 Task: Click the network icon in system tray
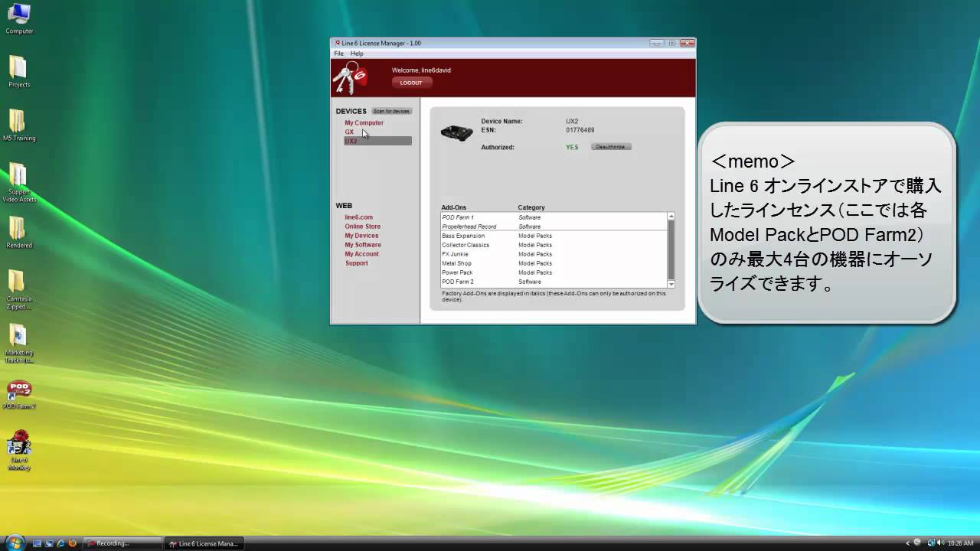pyautogui.click(x=929, y=543)
